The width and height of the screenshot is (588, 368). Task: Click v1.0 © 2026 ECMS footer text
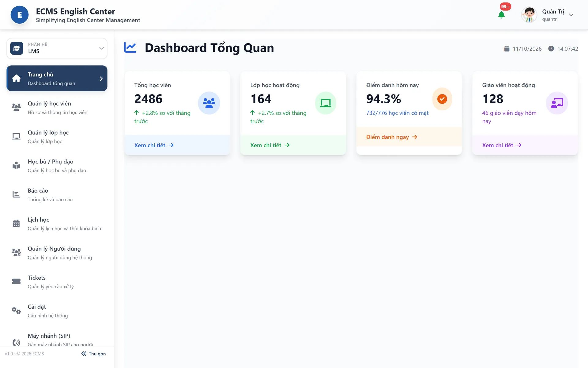24,354
